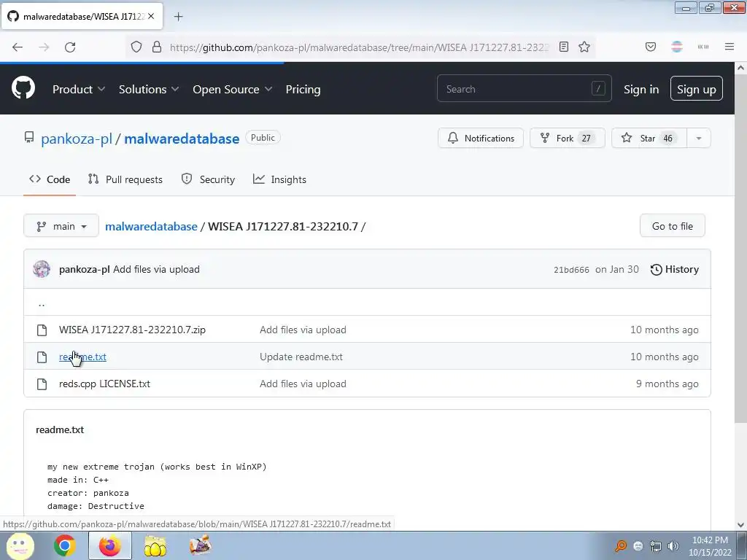Click the Firefox account avatar toolbar icon

676,47
